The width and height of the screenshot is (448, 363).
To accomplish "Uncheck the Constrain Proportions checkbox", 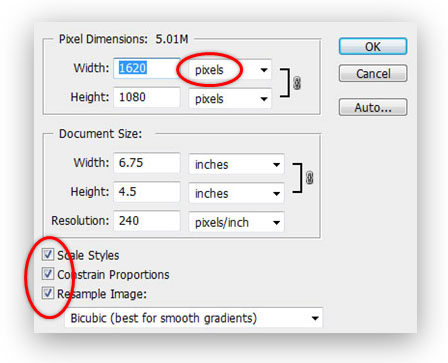I will pyautogui.click(x=48, y=274).
